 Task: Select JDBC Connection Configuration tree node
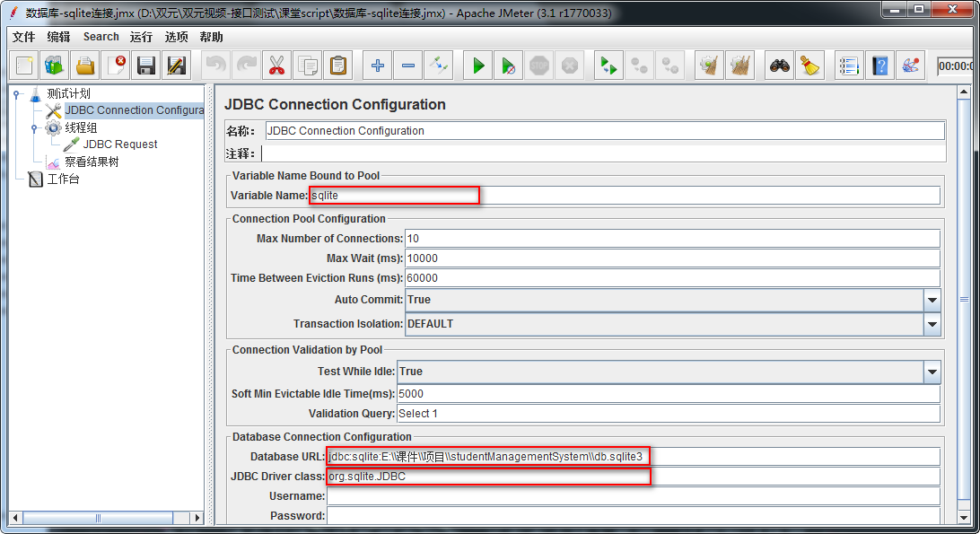tap(135, 110)
